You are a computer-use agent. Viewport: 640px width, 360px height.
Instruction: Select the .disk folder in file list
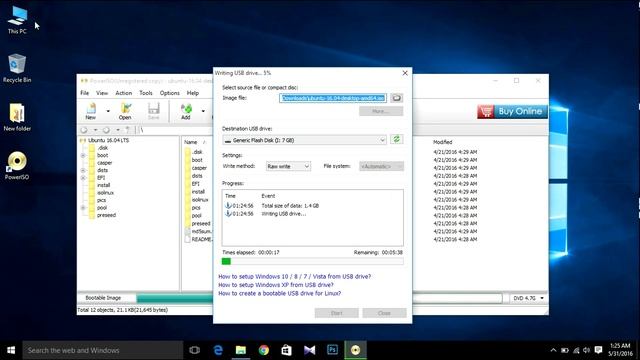point(198,152)
